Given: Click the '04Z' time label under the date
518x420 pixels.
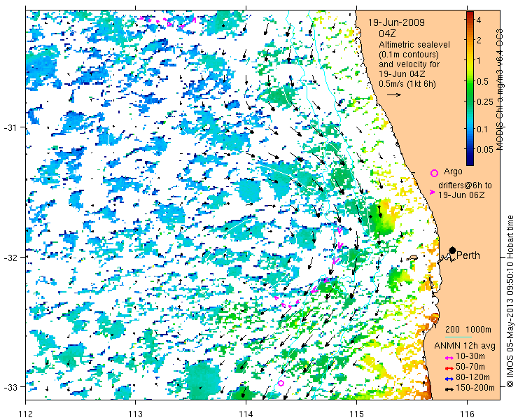Looking at the screenshot, I should [387, 34].
